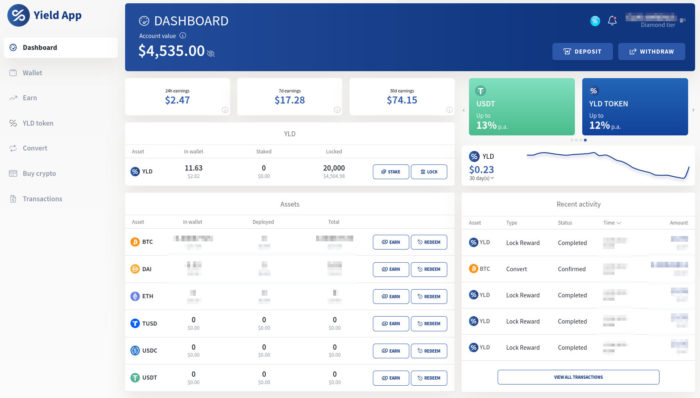Click the $74.15 30d earnings value
700x398 pixels.
402,100
